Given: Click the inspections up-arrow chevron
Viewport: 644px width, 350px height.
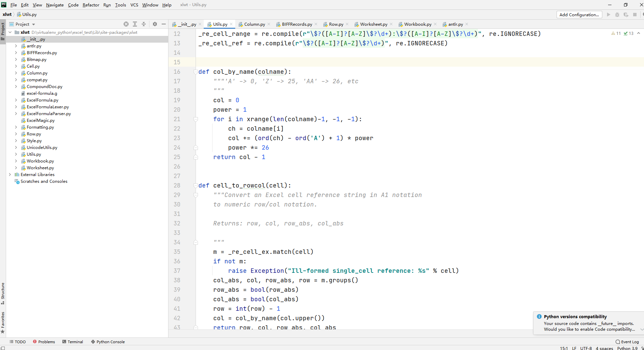Looking at the screenshot, I should pos(639,33).
